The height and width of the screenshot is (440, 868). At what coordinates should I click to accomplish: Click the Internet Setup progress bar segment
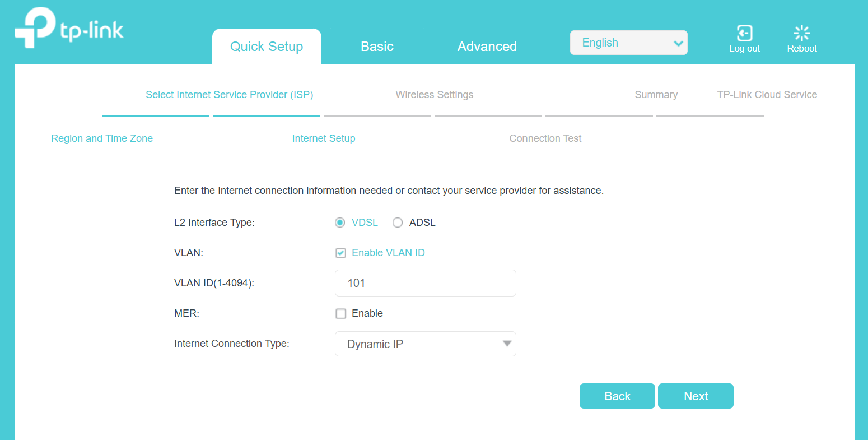point(266,116)
